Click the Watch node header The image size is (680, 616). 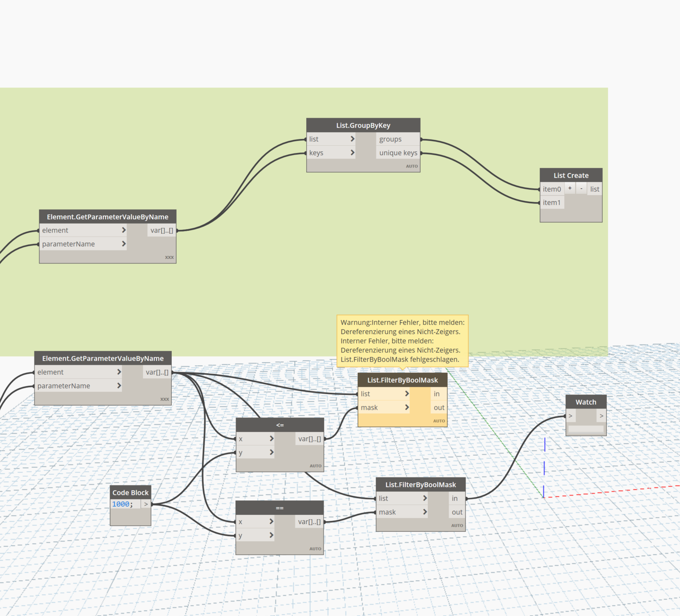(586, 402)
